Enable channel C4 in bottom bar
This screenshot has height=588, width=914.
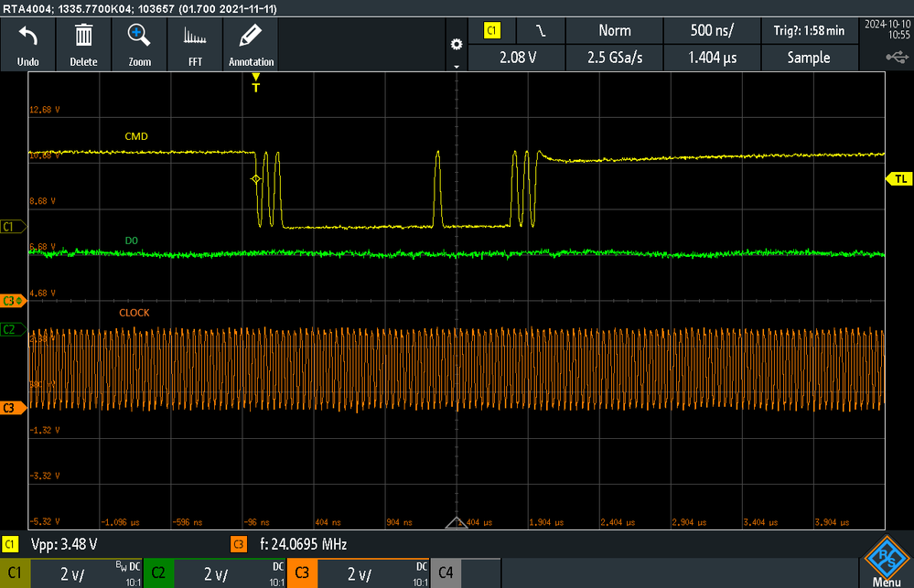(x=446, y=573)
